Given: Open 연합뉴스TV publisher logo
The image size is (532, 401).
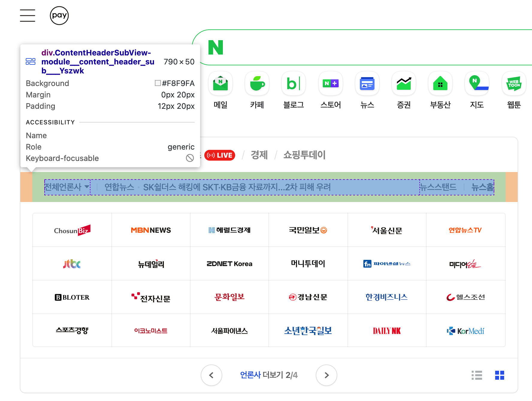Looking at the screenshot, I should (465, 230).
